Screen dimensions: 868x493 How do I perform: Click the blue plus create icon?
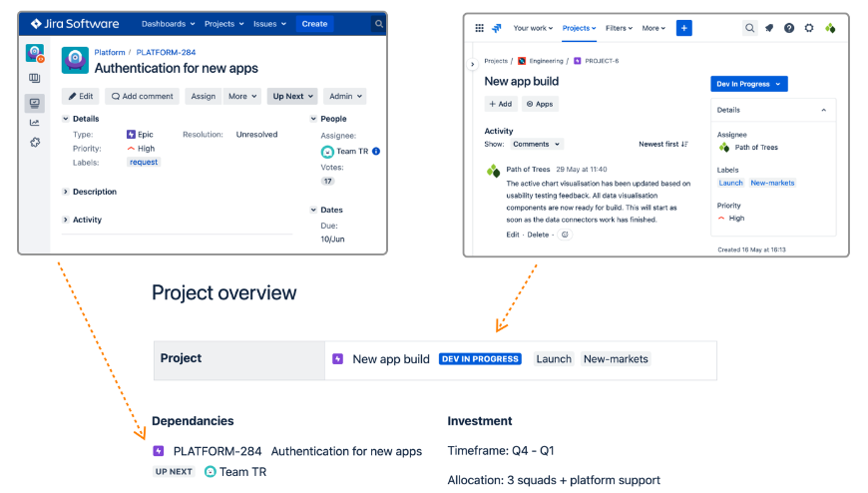tap(683, 28)
